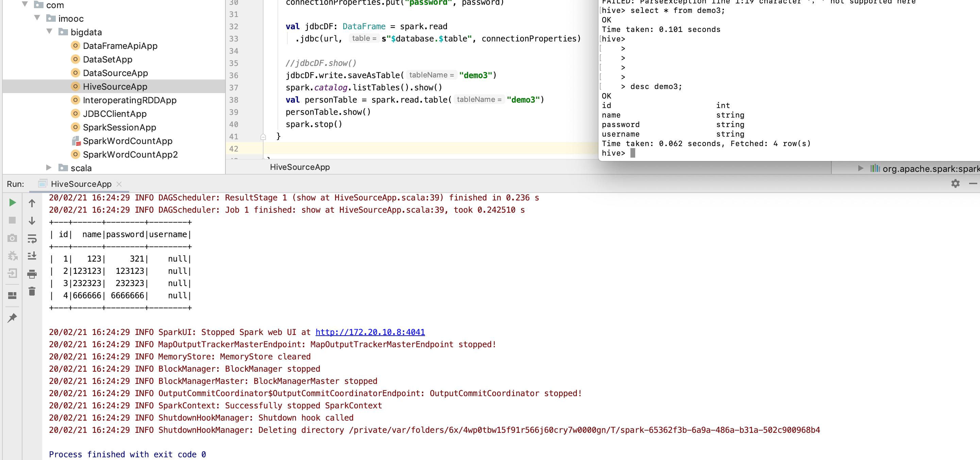Click the Run label of the tool window

[15, 184]
